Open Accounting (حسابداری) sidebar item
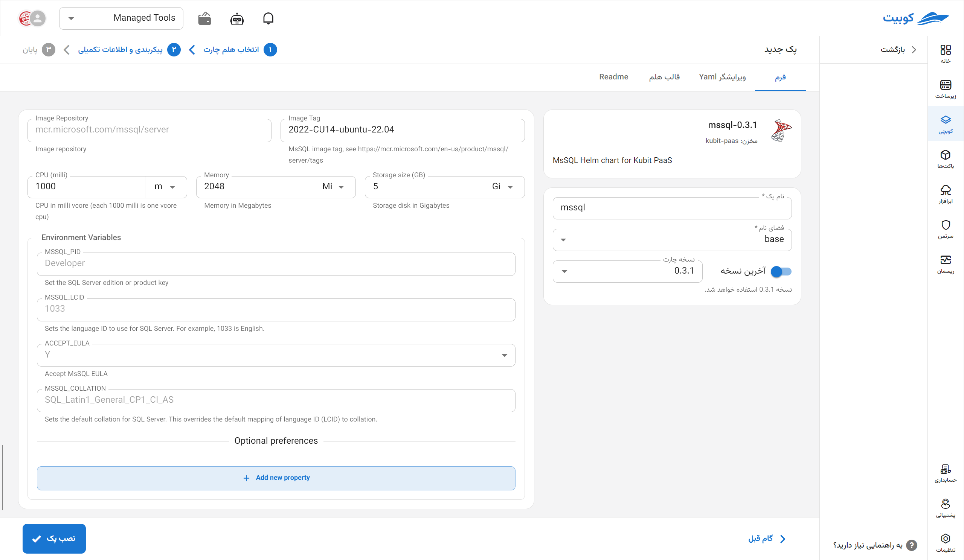Screen dimensions: 964x560 (x=945, y=473)
